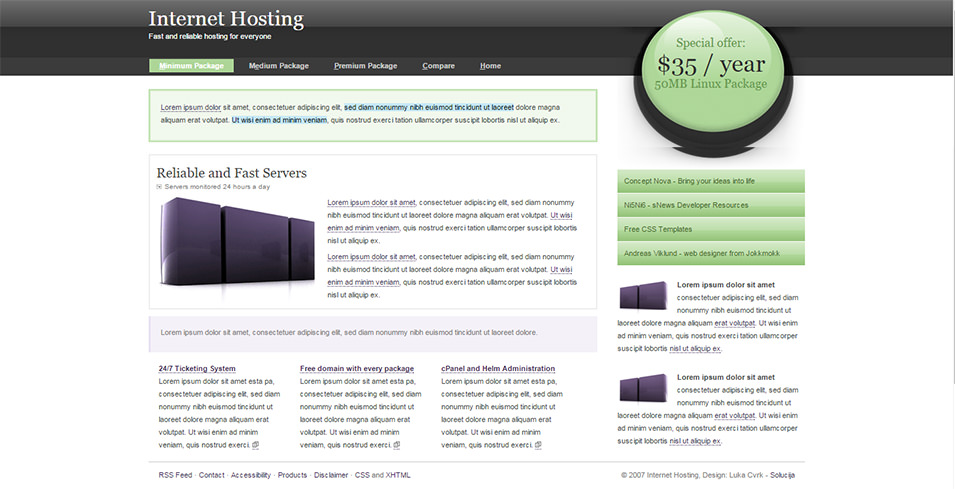955x489 pixels.
Task: Open the 24/7 Ticketing System heading link
Action: [197, 369]
